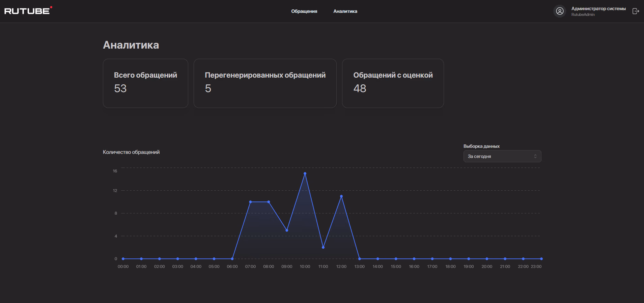This screenshot has width=644, height=303.
Task: Click the 8 y-axis label
Action: [x=116, y=213]
